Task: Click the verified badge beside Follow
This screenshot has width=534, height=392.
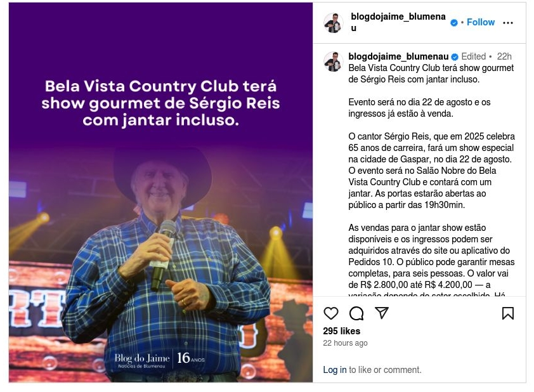Action: (x=454, y=22)
